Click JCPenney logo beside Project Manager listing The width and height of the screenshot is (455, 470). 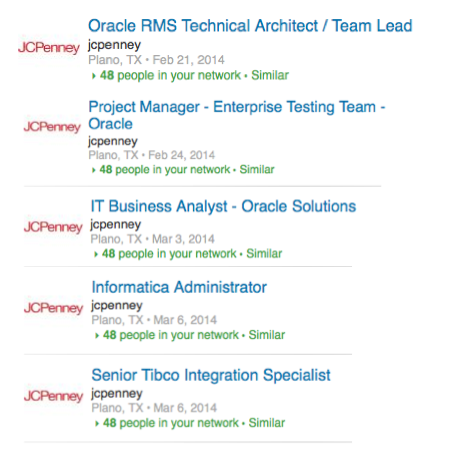(x=52, y=127)
